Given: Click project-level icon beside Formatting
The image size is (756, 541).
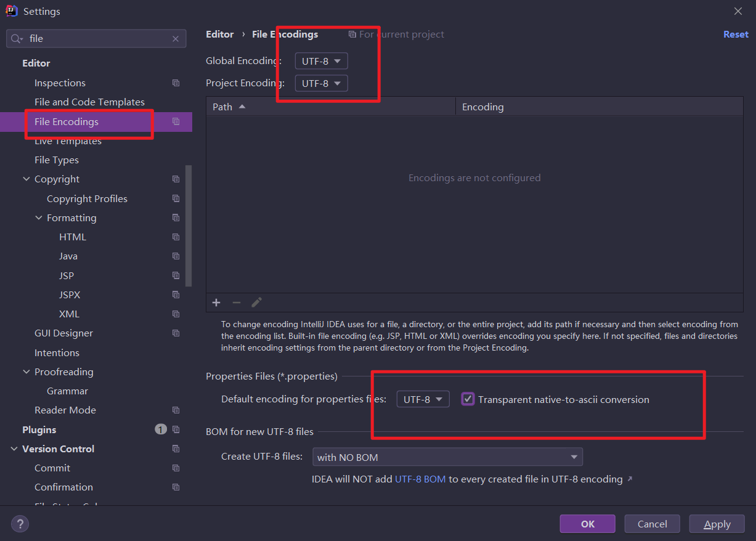Looking at the screenshot, I should click(x=176, y=218).
